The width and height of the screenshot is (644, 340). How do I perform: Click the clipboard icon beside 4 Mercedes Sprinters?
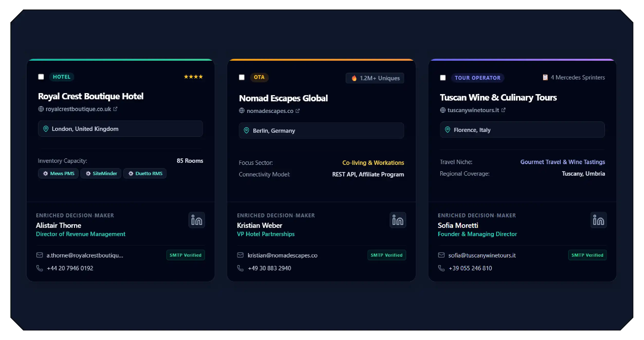545,77
